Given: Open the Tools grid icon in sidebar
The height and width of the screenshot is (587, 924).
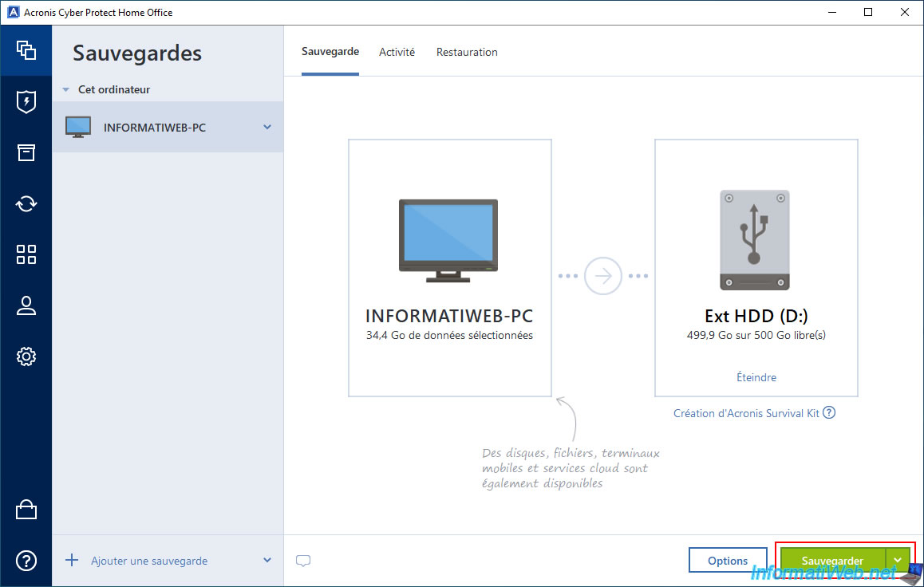Looking at the screenshot, I should [x=26, y=254].
